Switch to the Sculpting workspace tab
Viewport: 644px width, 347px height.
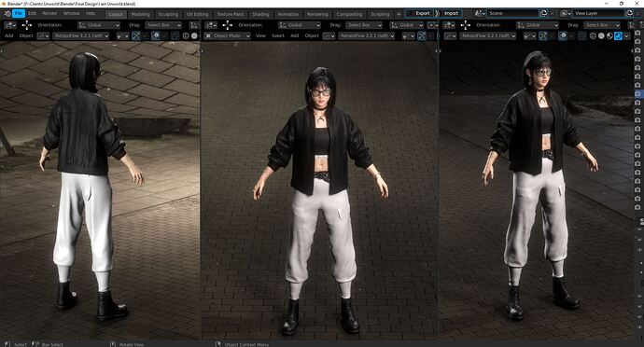point(168,14)
